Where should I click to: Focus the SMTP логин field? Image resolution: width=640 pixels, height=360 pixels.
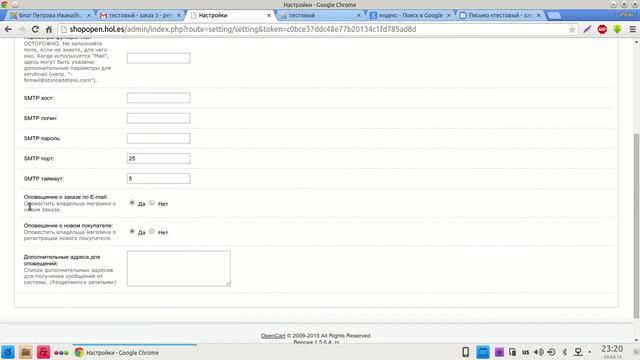click(158, 118)
